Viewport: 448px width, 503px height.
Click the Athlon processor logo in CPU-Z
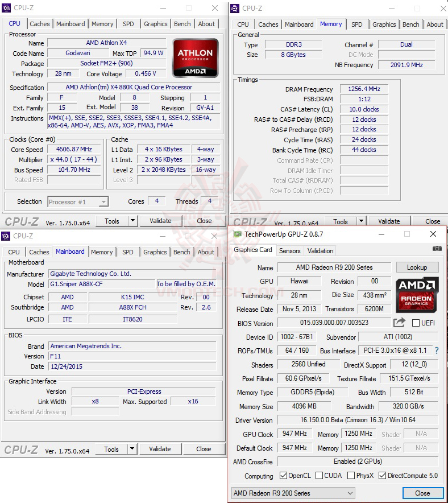[x=196, y=58]
